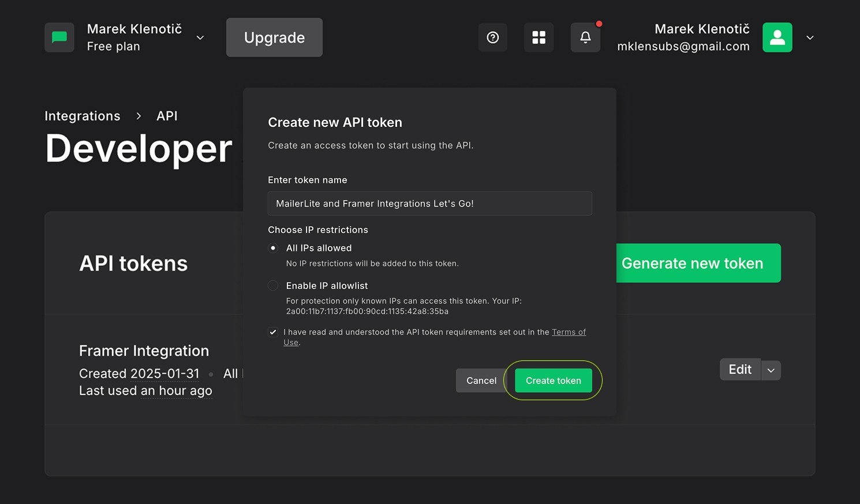Uncheck the Terms of Use agreement checkbox
This screenshot has height=504, width=860.
click(272, 332)
